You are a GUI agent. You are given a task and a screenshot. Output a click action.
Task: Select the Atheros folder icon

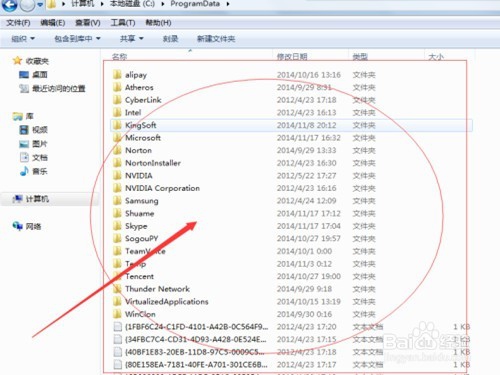click(117, 87)
